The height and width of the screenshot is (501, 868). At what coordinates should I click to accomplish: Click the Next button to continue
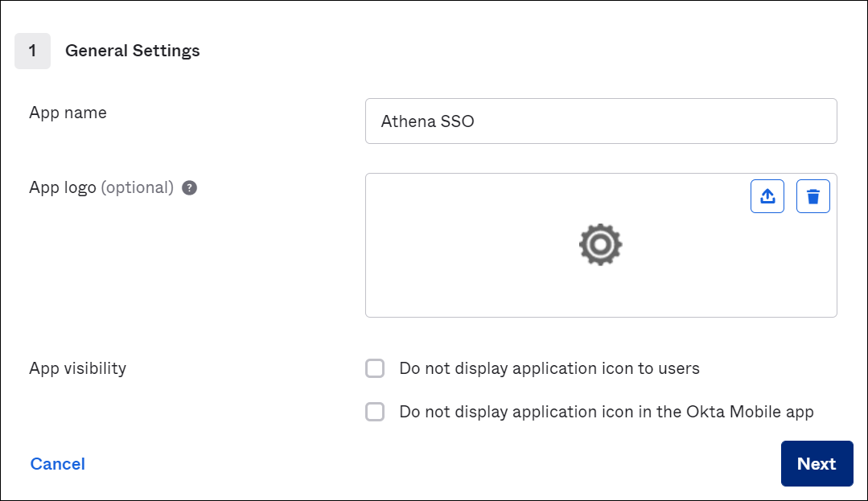(817, 463)
